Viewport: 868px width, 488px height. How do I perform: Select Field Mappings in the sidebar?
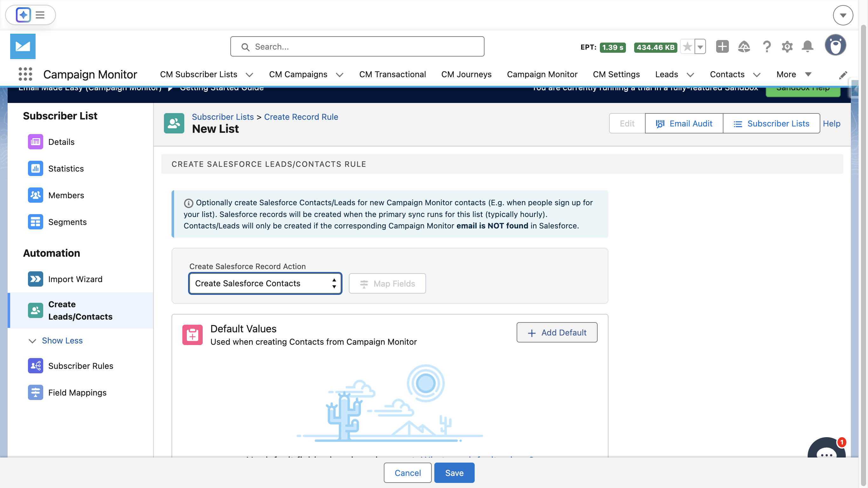[77, 392]
